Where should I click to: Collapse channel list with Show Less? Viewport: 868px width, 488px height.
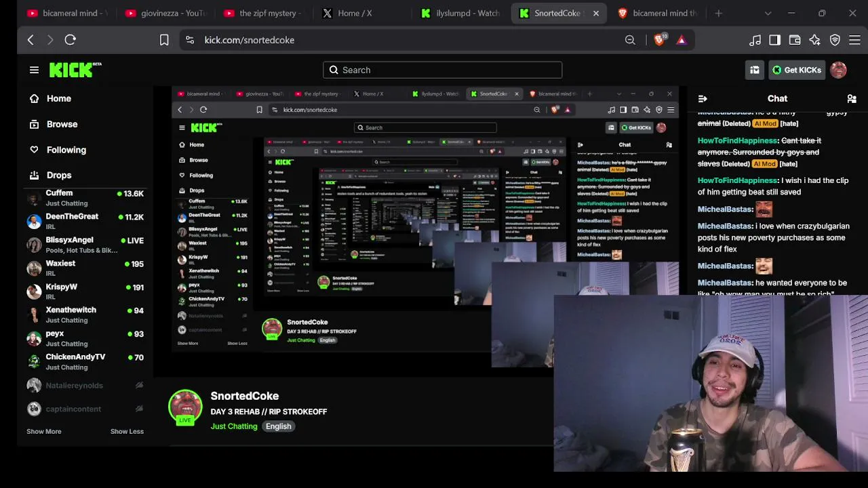point(127,431)
